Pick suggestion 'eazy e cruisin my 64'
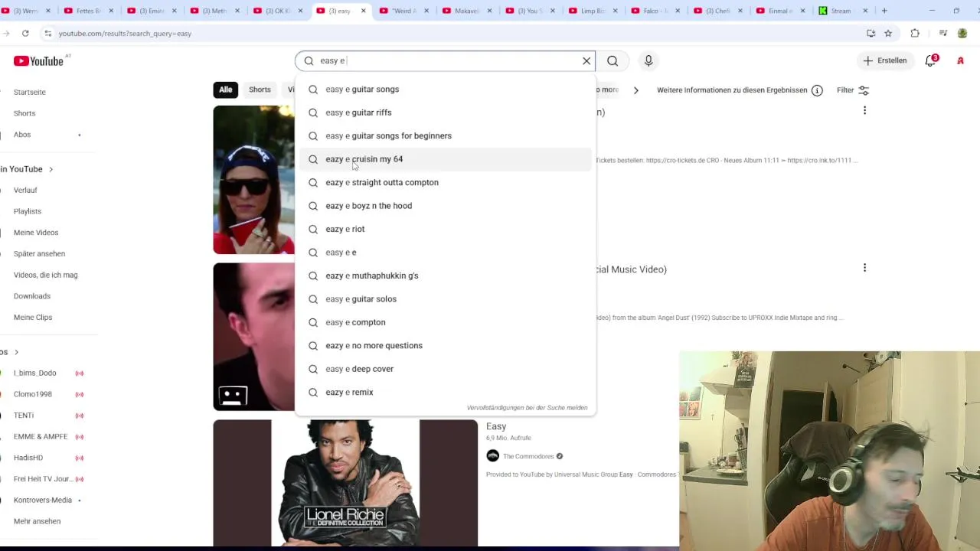The width and height of the screenshot is (980, 551). pos(445,159)
